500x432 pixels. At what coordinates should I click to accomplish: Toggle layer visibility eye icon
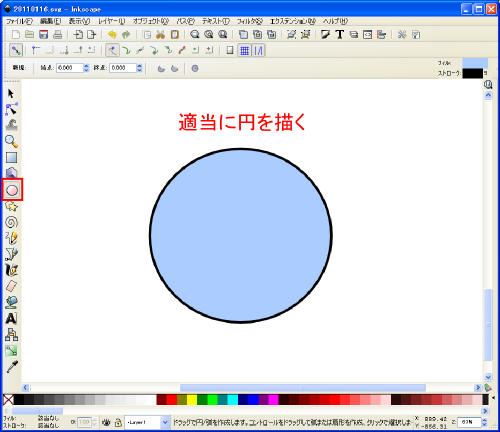point(106,422)
